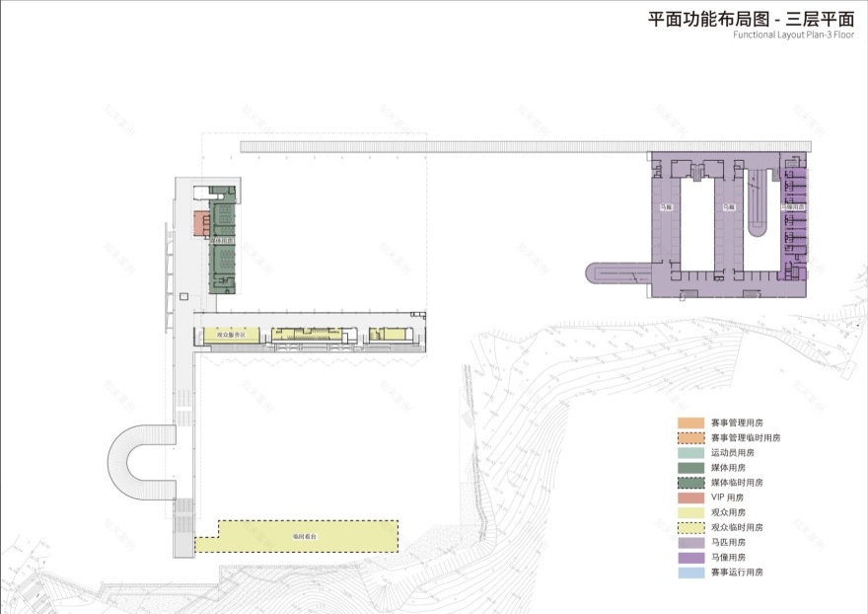Click the 马僮用房 dark purple legend swatch
This screenshot has height=614, width=868.
(x=689, y=557)
